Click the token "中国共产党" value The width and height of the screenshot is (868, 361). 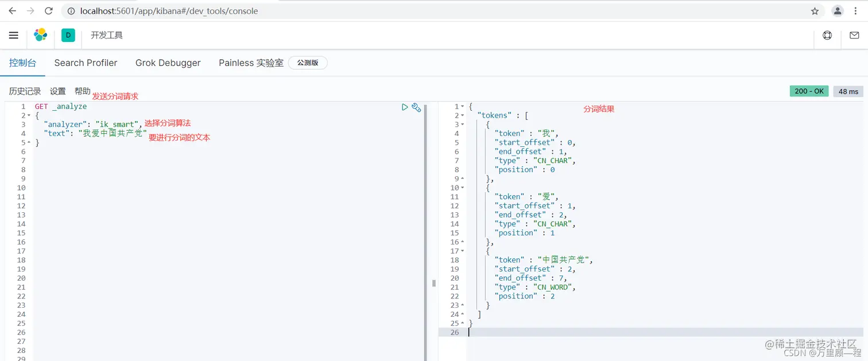[564, 259]
